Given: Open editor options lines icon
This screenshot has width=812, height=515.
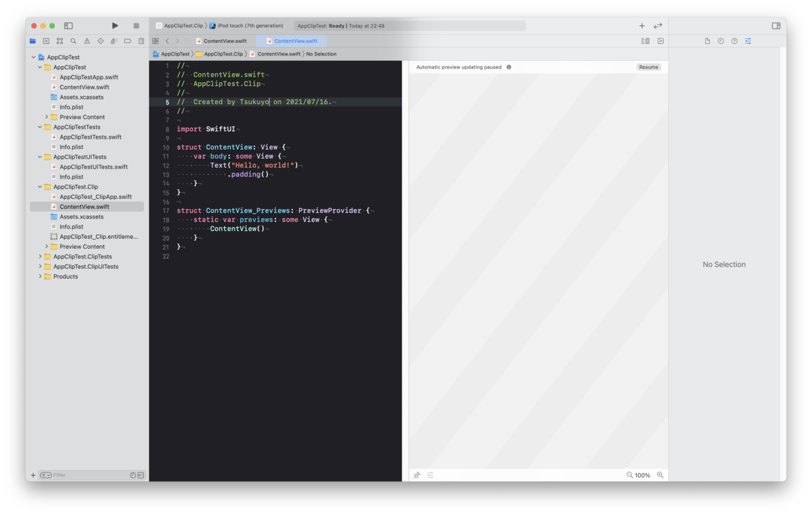Looking at the screenshot, I should [x=645, y=41].
